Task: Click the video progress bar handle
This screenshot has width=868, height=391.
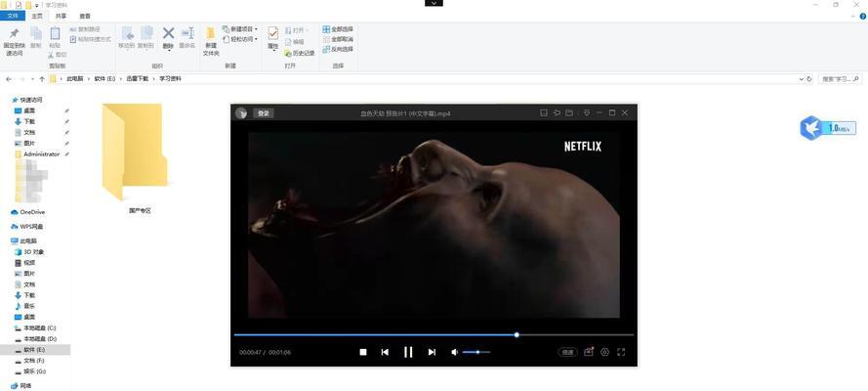Action: click(517, 335)
